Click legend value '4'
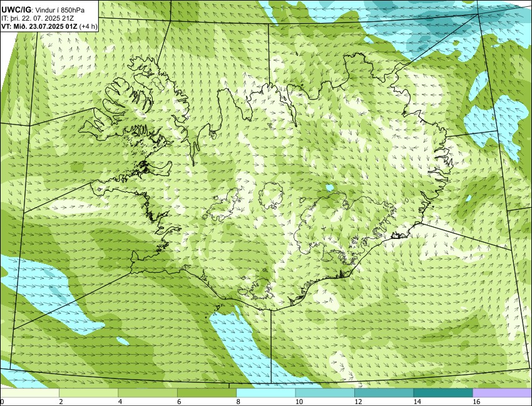 pyautogui.click(x=120, y=402)
